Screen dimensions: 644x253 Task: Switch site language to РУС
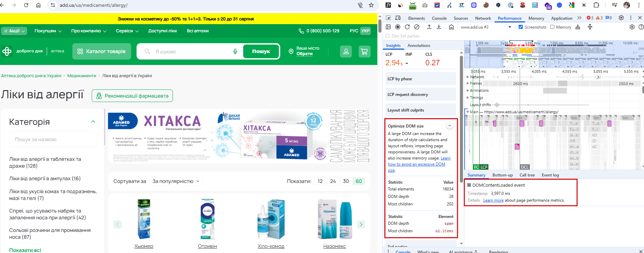[x=354, y=31]
